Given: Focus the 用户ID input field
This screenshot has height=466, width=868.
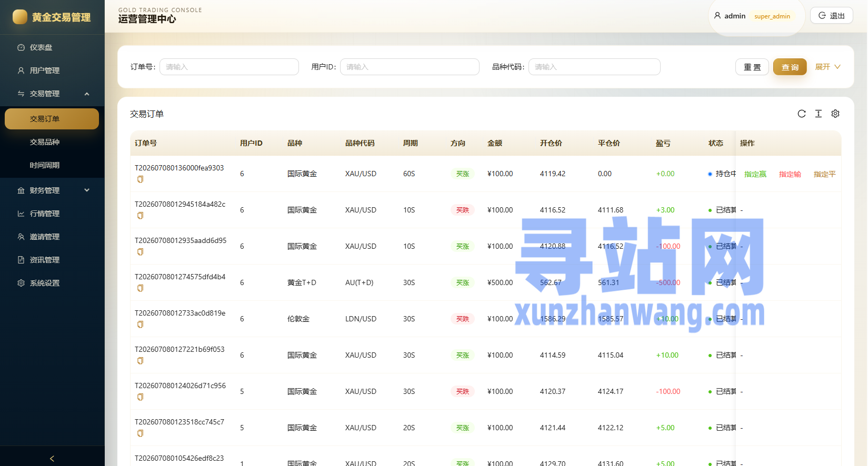Looking at the screenshot, I should point(410,67).
